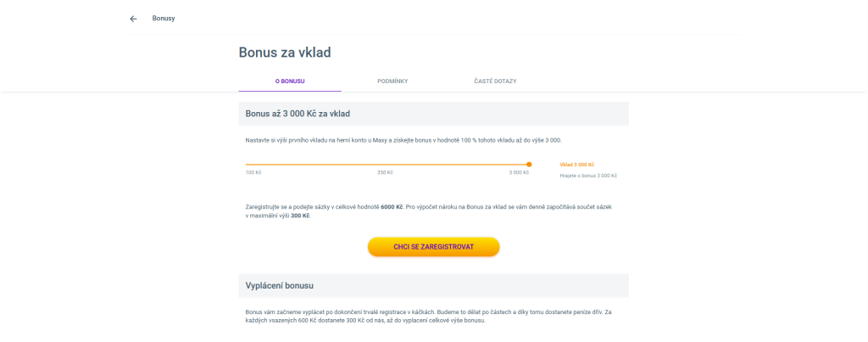
Task: Click the Hrajete o bonus 3 000 Kč text
Action: point(588,176)
